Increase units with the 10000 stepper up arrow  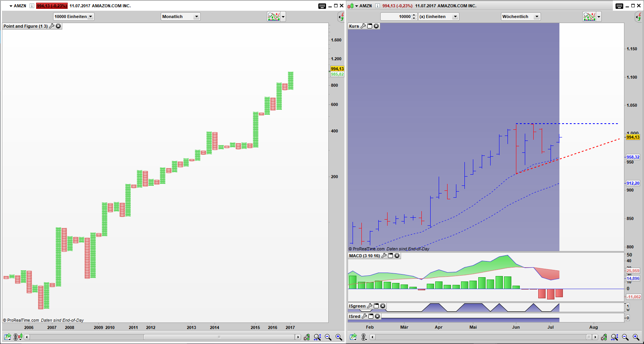coord(414,15)
